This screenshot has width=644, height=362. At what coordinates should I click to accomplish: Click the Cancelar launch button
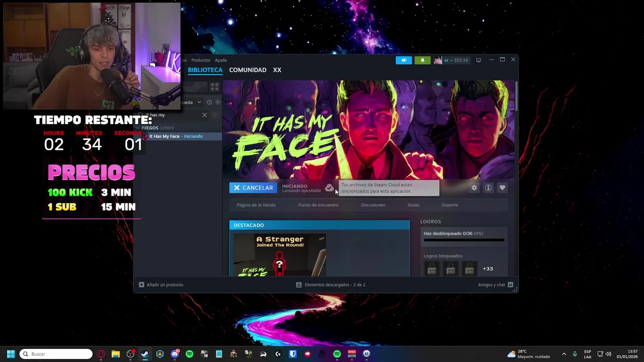(x=253, y=188)
